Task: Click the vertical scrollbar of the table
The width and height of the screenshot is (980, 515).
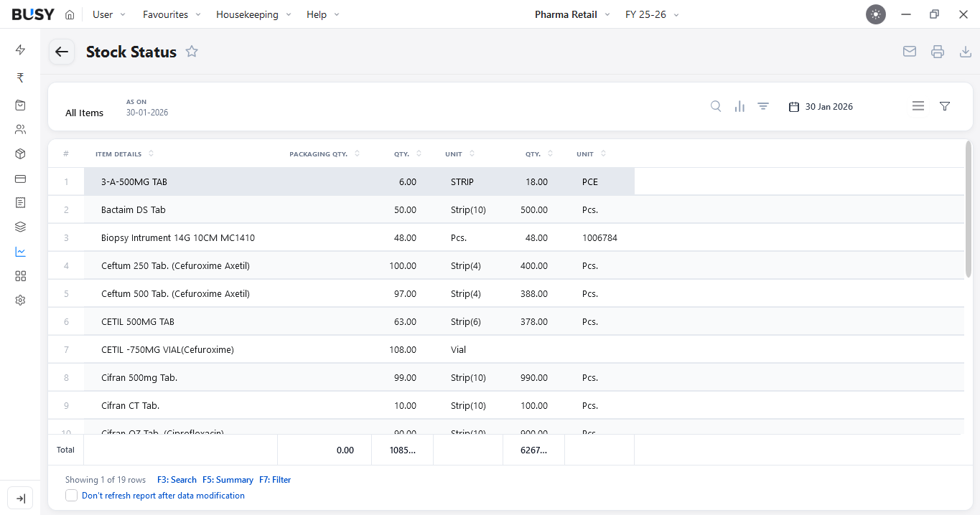Action: (x=969, y=209)
